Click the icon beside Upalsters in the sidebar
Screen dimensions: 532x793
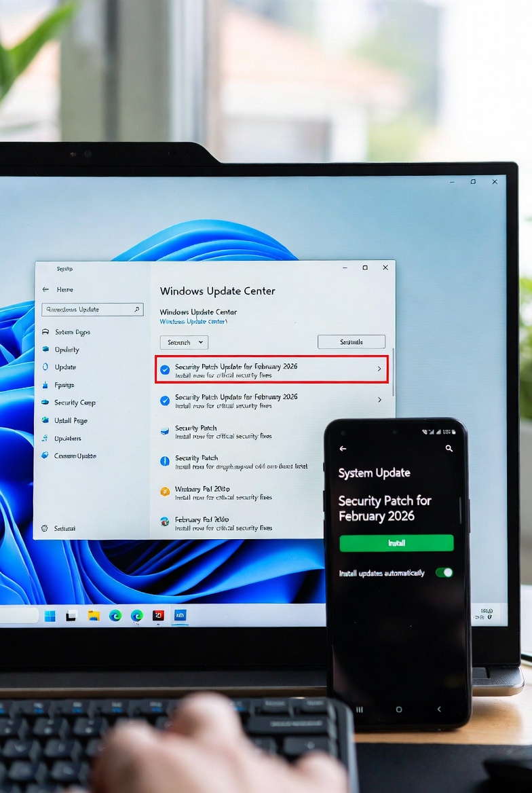(x=45, y=438)
